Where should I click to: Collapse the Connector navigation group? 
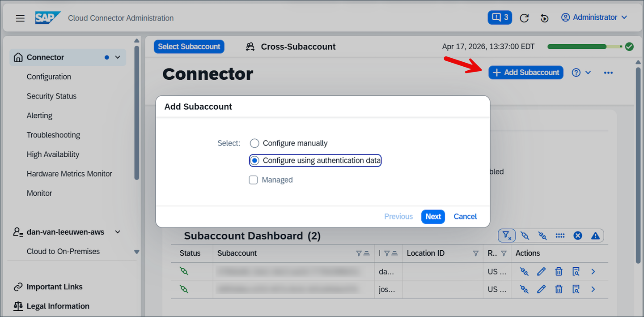coord(118,57)
